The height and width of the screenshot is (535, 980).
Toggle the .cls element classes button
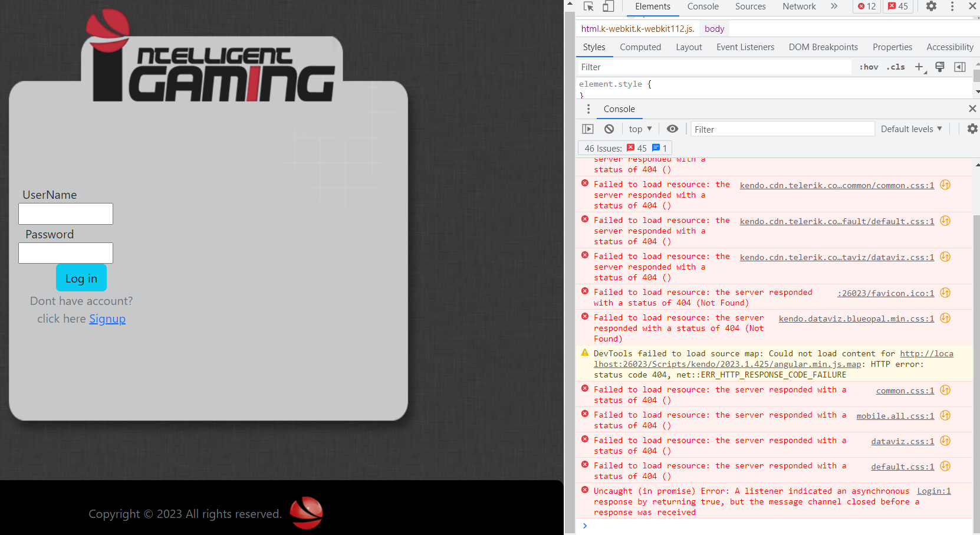click(x=896, y=67)
